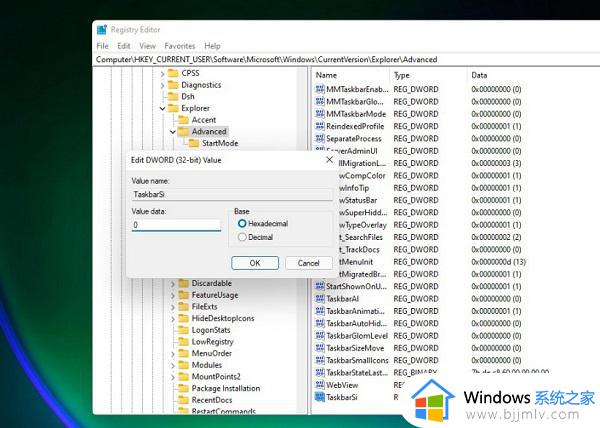Viewport: 600px width, 428px height.
Task: Select the Dsh folder icon
Action: click(173, 96)
